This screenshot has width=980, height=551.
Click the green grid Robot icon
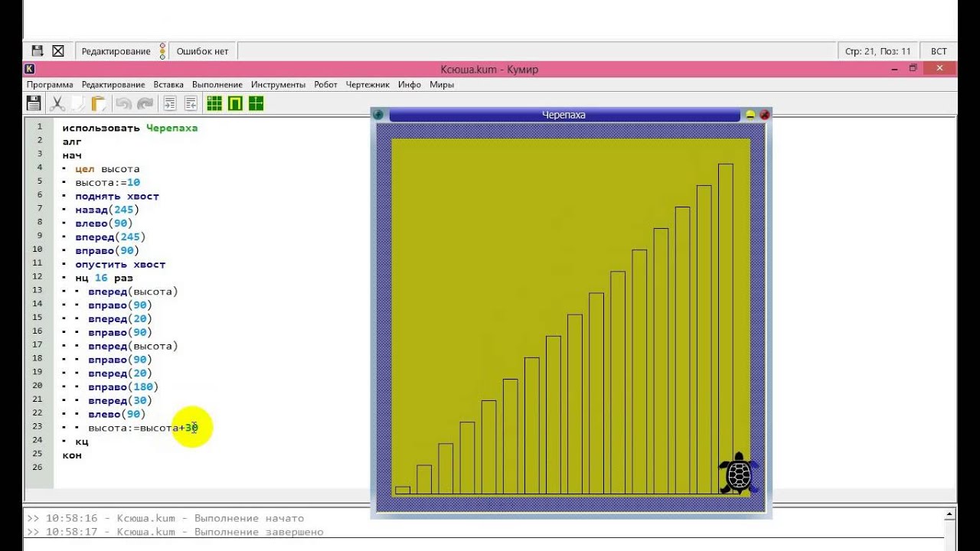[214, 103]
